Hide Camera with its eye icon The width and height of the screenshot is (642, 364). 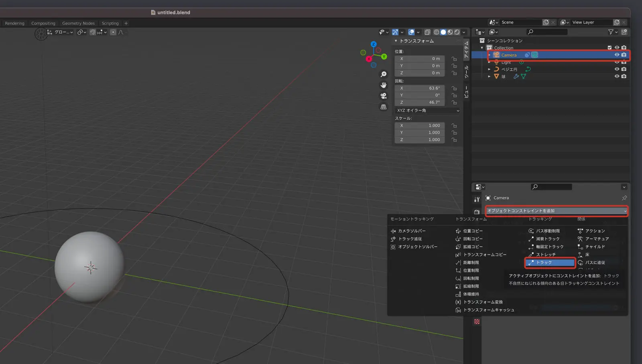click(617, 55)
